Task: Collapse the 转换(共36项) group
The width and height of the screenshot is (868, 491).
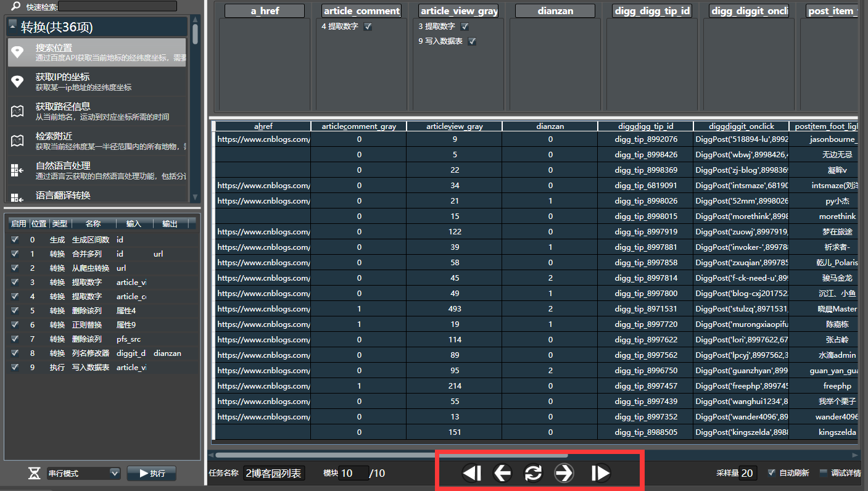Action: point(13,24)
